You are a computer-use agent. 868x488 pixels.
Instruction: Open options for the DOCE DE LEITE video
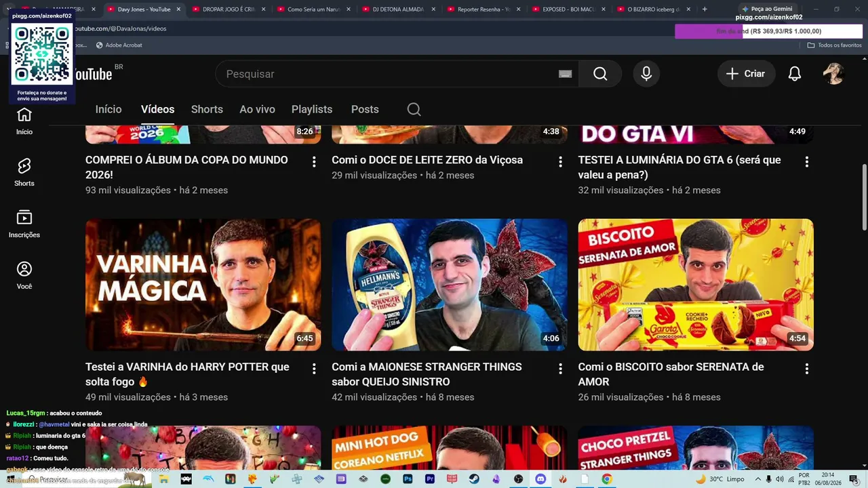[x=560, y=161]
